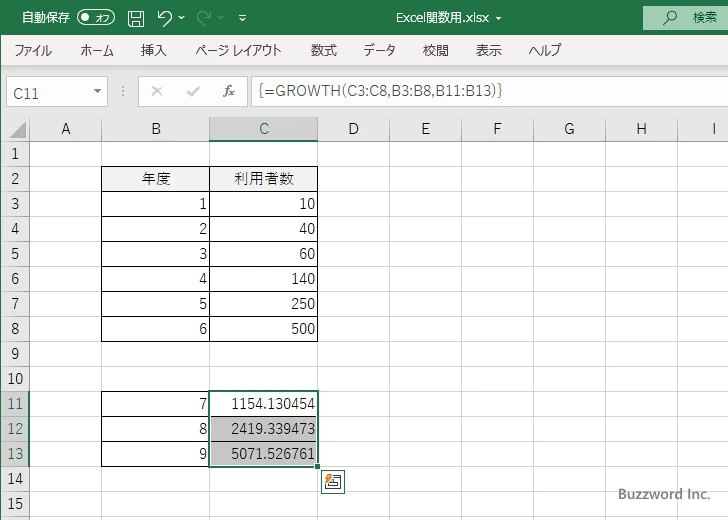Switch to the データ tab
728x520 pixels.
[x=379, y=50]
